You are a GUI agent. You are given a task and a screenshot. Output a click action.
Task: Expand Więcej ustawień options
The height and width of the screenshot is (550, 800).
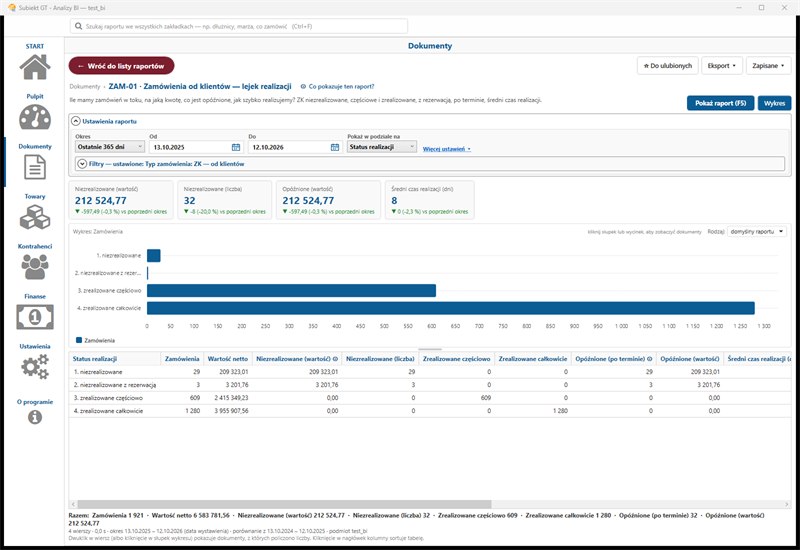pos(446,149)
